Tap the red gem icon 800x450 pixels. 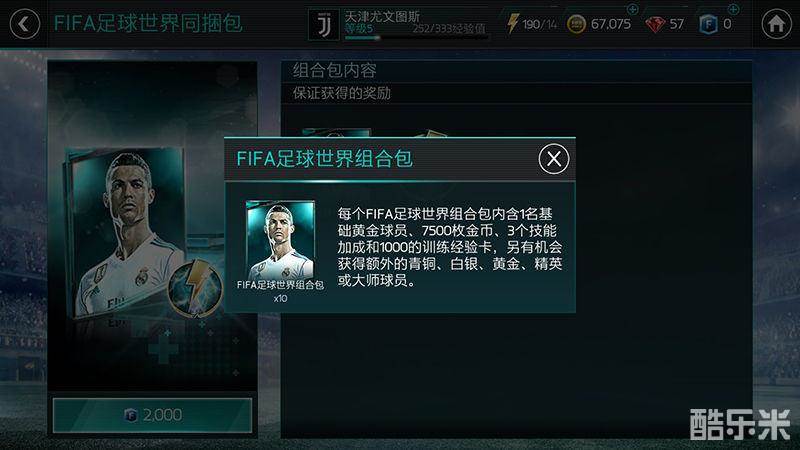(x=655, y=24)
